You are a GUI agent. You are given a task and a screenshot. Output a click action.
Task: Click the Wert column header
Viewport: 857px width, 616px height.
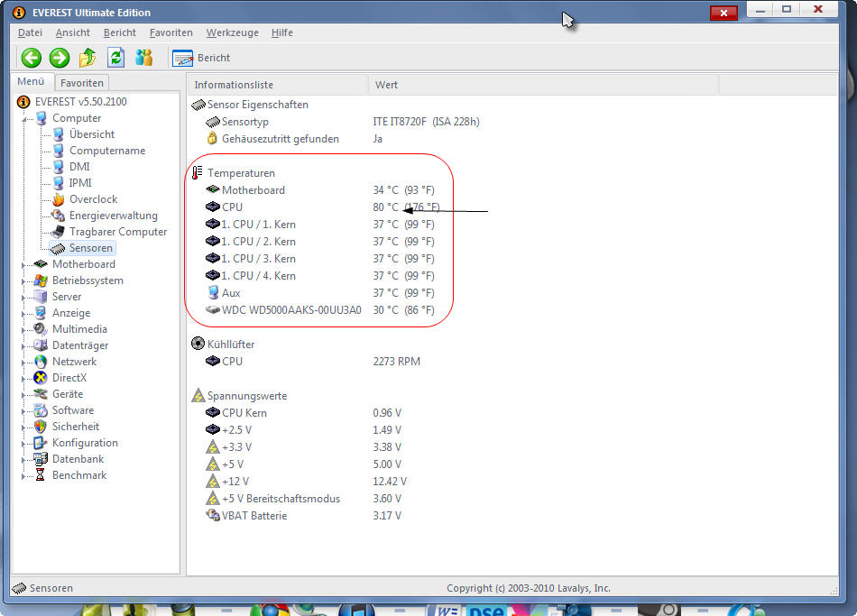click(543, 85)
